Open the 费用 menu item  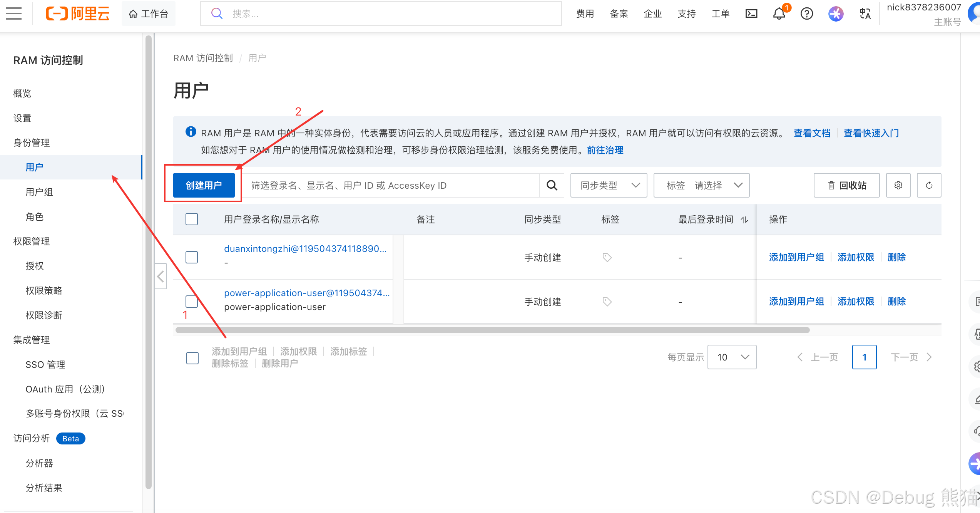[585, 13]
